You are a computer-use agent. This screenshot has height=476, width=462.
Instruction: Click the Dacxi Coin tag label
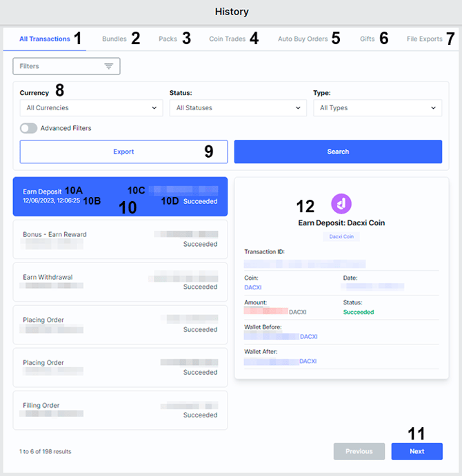341,236
